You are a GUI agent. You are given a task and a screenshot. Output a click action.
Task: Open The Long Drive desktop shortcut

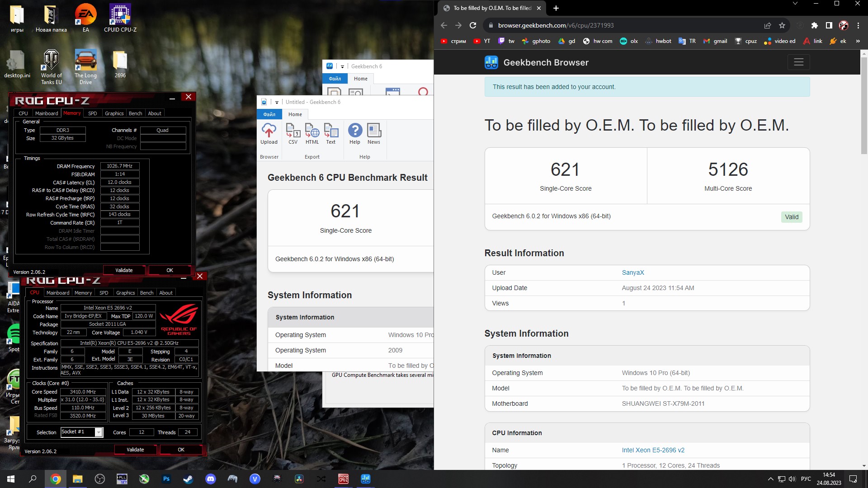point(86,67)
